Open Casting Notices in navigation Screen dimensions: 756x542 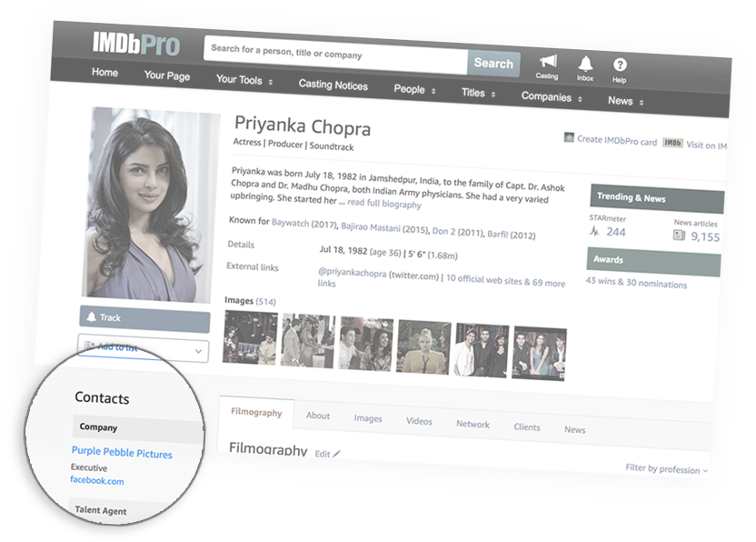(x=333, y=85)
